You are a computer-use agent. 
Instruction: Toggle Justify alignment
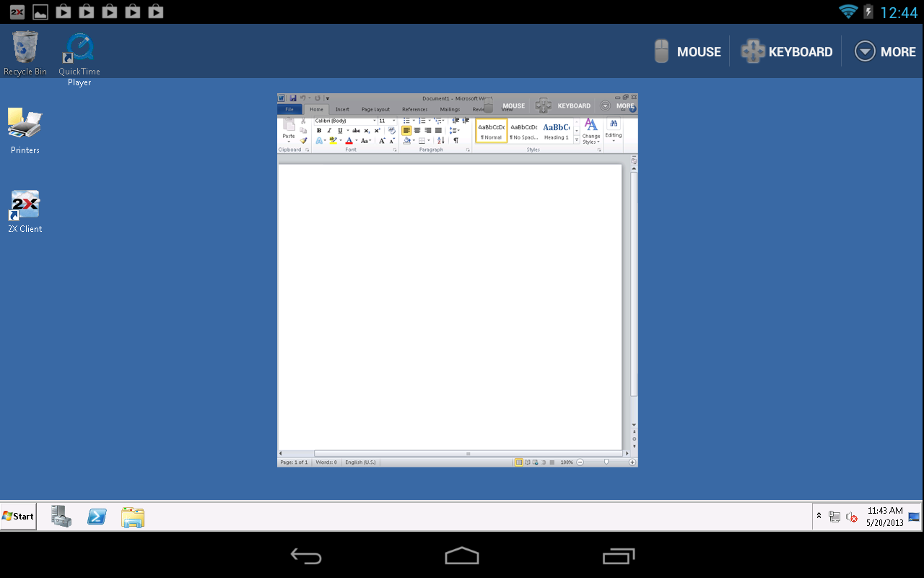438,131
